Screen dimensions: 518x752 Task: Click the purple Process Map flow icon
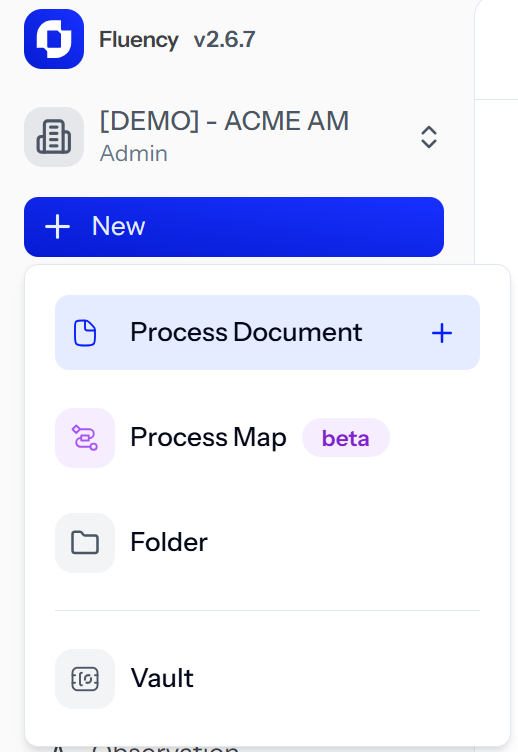[85, 438]
